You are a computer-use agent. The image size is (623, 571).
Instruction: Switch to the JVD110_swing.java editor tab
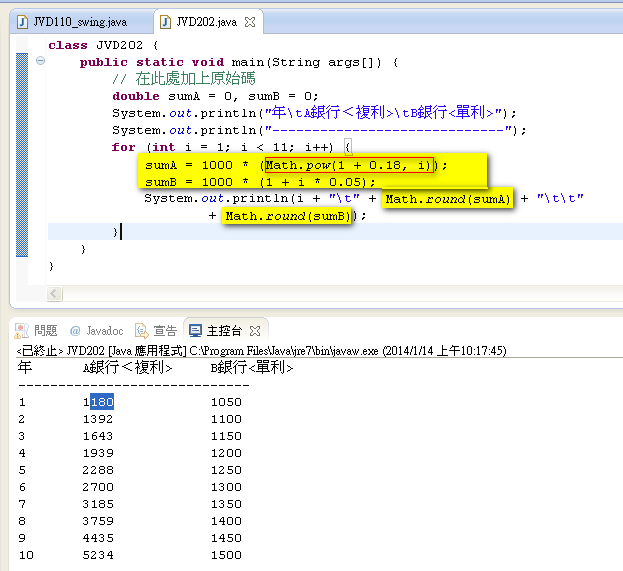coord(79,22)
